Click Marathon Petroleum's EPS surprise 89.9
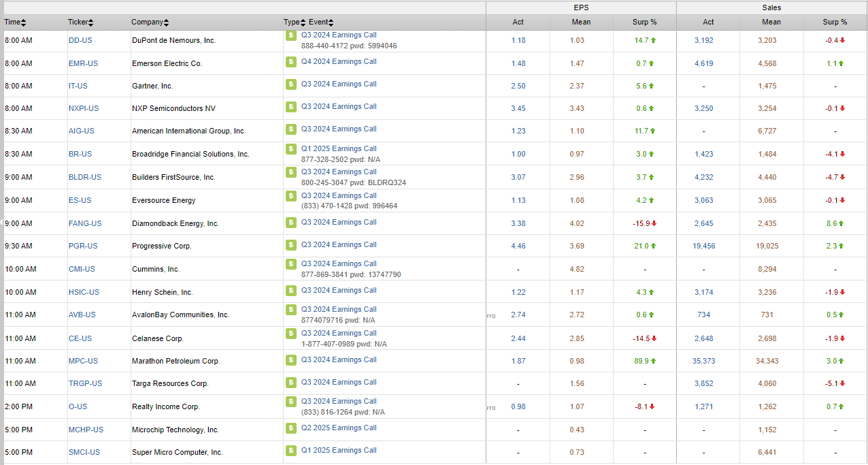Viewport: 868px width, 465px height. (x=641, y=361)
